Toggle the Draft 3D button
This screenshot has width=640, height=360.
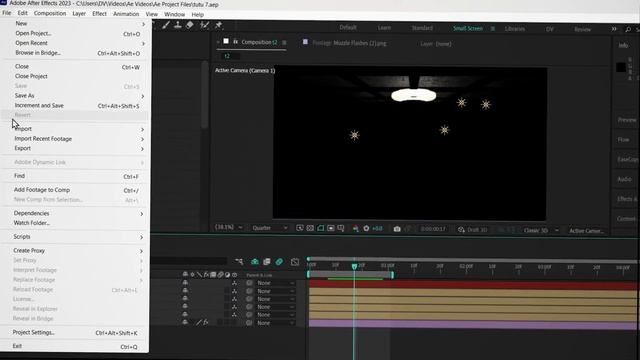click(473, 230)
